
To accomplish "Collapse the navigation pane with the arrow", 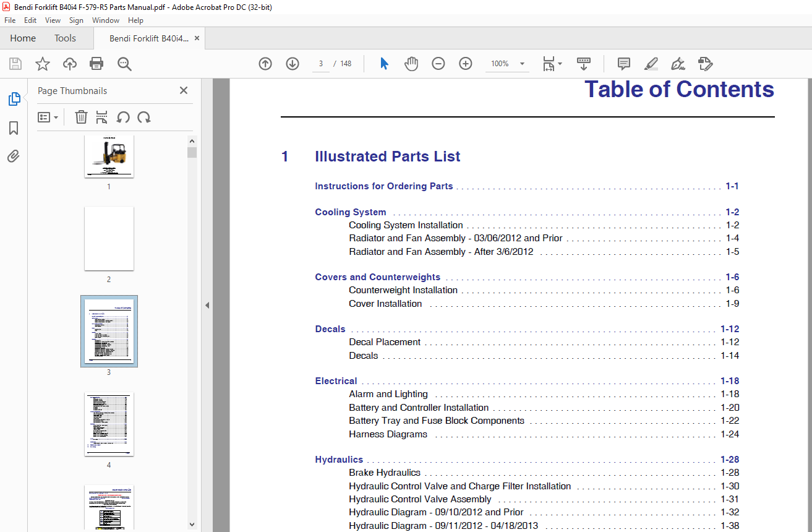I will [207, 305].
